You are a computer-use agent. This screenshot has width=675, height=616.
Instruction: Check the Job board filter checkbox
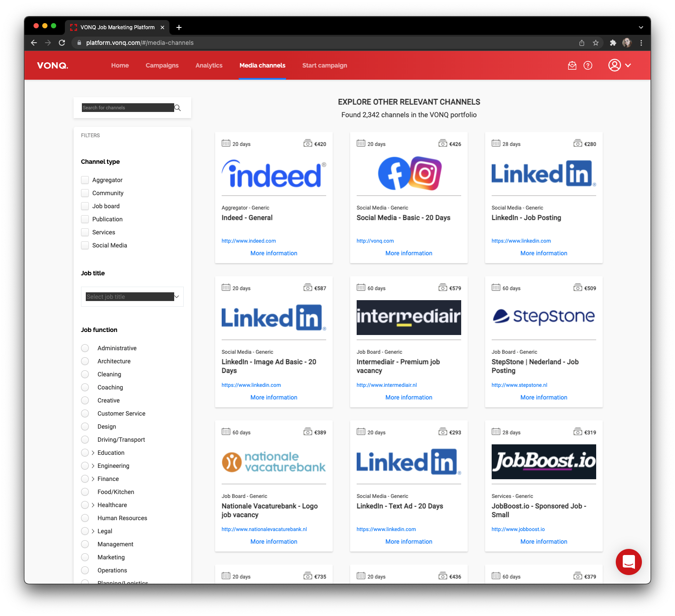[85, 206]
